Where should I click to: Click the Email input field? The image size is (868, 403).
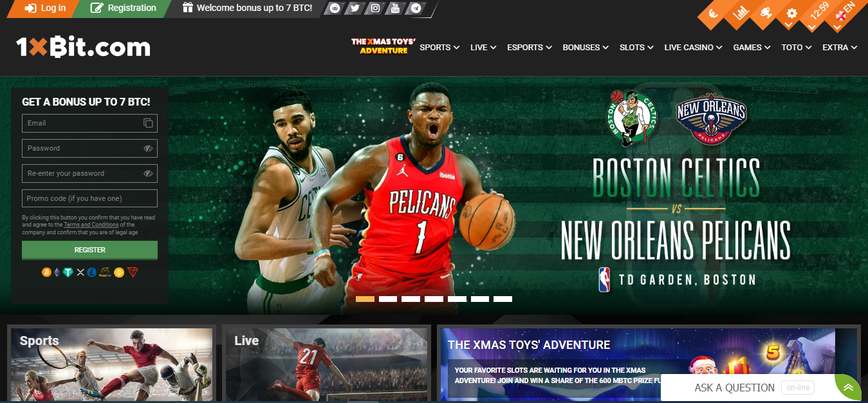84,123
